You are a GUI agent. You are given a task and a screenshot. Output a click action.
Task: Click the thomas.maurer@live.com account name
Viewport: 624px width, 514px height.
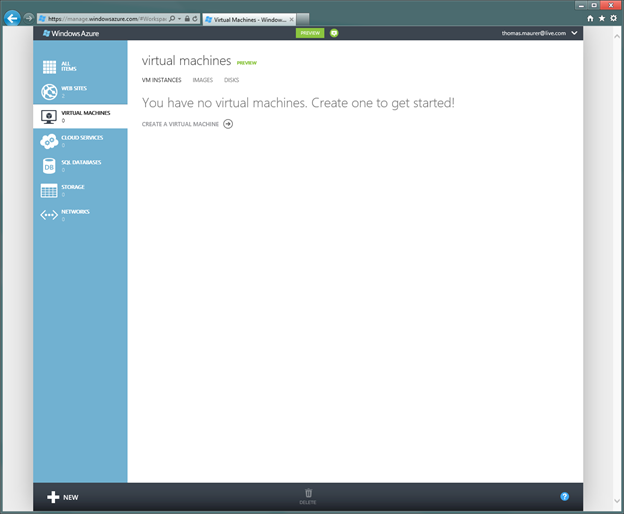(534, 33)
